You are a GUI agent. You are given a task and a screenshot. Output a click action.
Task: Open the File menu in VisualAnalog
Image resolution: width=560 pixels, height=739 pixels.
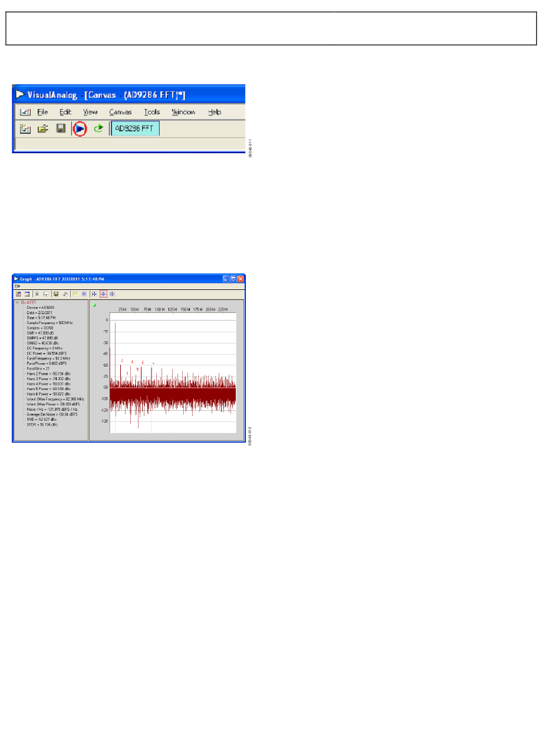(42, 112)
